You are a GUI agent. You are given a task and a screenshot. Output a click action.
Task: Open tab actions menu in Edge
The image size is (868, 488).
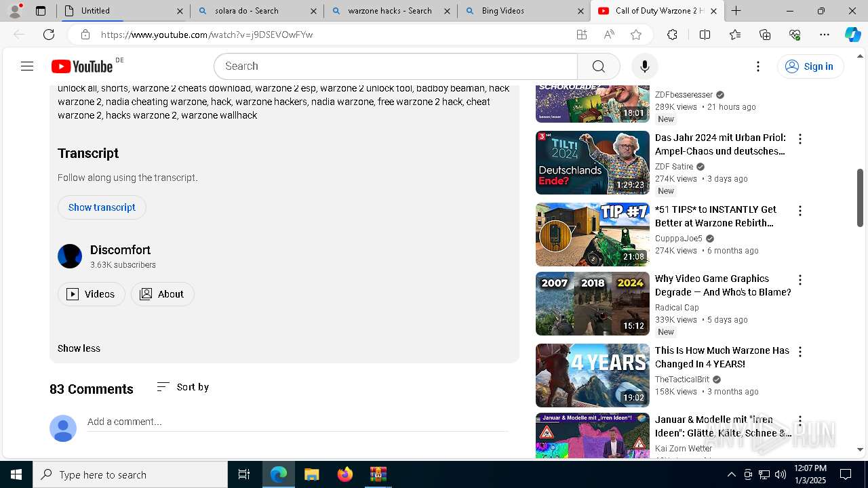coord(41,11)
